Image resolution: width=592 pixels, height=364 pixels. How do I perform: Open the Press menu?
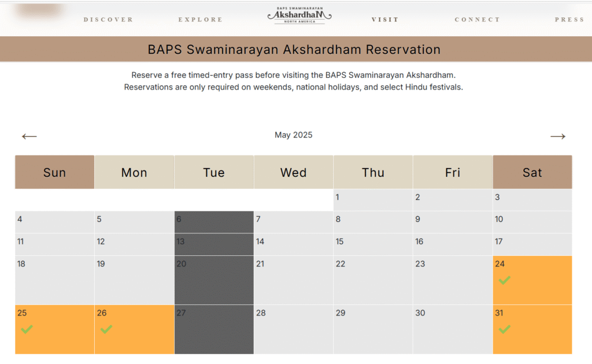pos(569,20)
